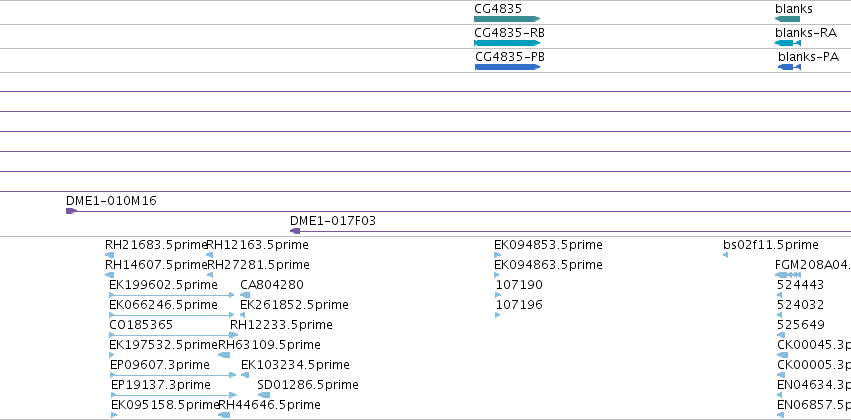The width and height of the screenshot is (851, 420).
Task: Click the DME1-010M16 label text
Action: [111, 201]
